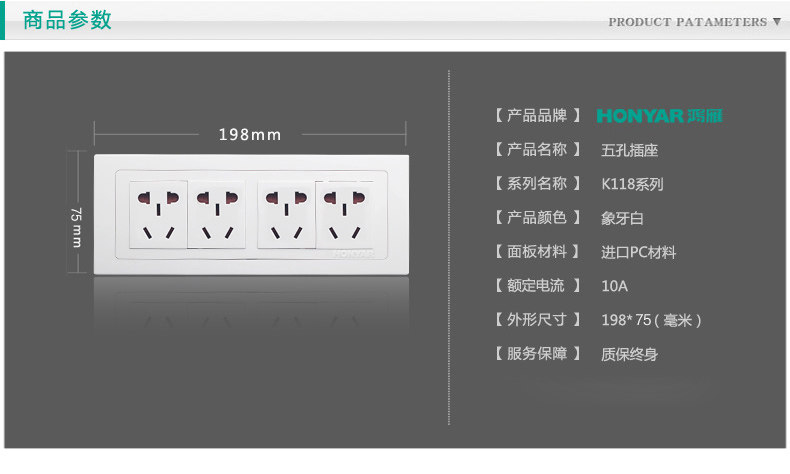
Task: Click the K118系列 series value
Action: click(632, 184)
